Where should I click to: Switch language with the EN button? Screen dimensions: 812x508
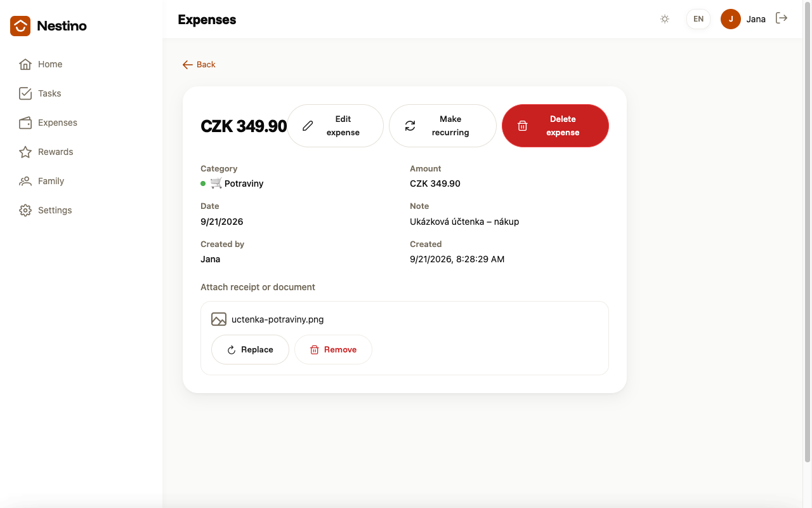(x=698, y=19)
